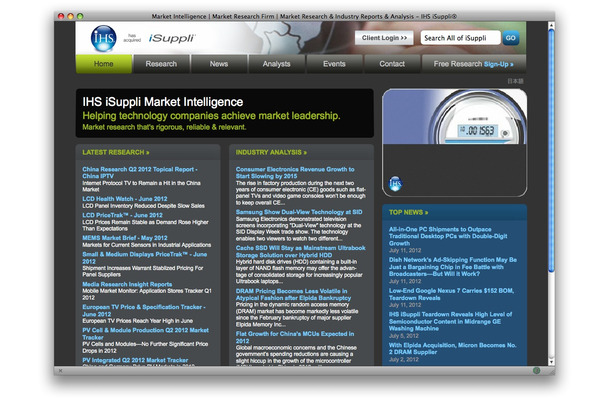Open China Research Q2 2012 Topical Report
Viewport: 610px width, 400px height.
[140, 173]
